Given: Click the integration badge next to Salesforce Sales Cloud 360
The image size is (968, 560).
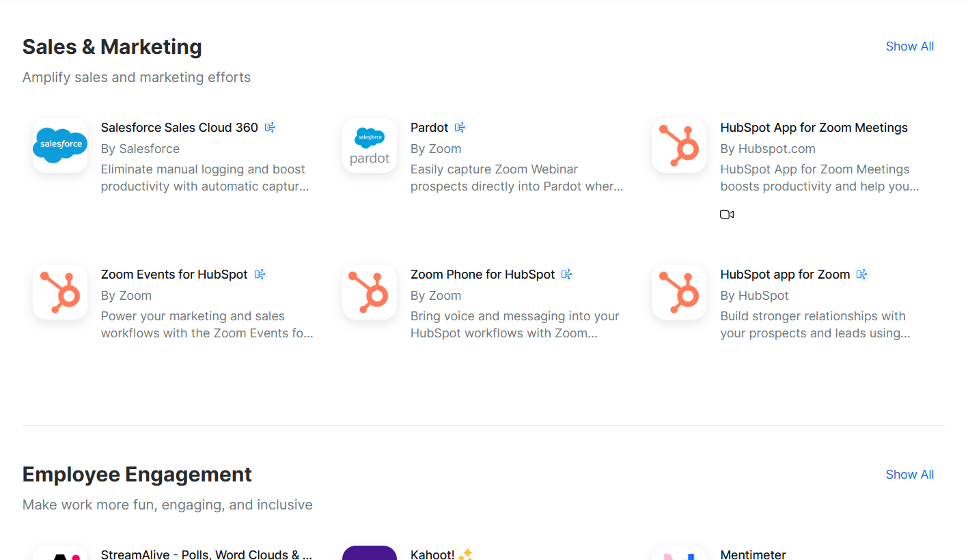Looking at the screenshot, I should pos(270,127).
